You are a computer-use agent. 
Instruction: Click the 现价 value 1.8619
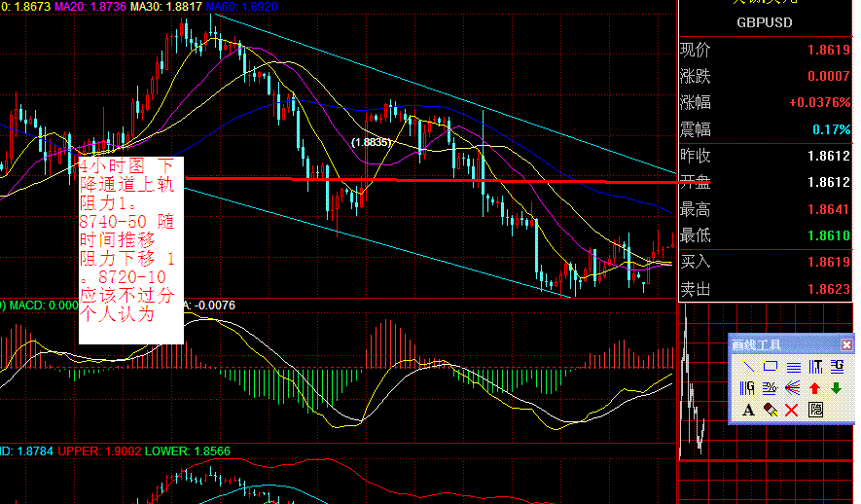(829, 50)
